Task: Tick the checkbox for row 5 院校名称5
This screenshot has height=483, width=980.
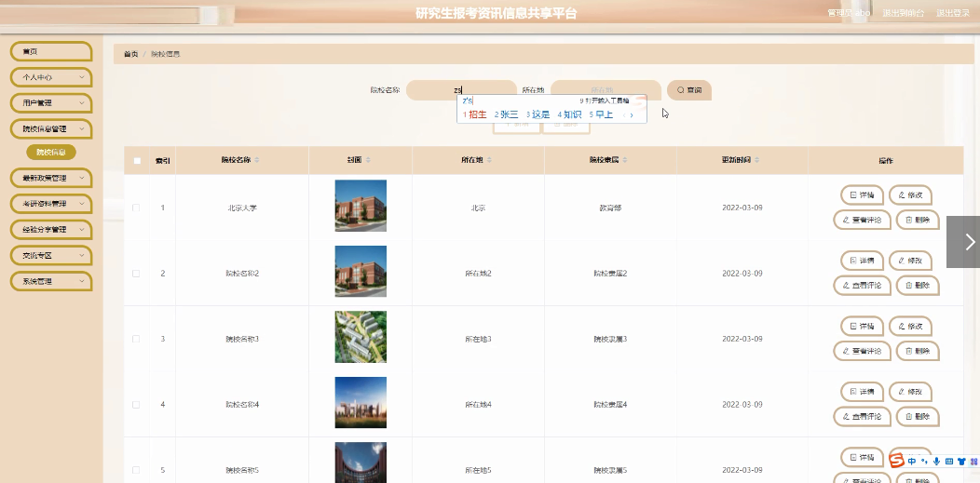Action: (136, 470)
